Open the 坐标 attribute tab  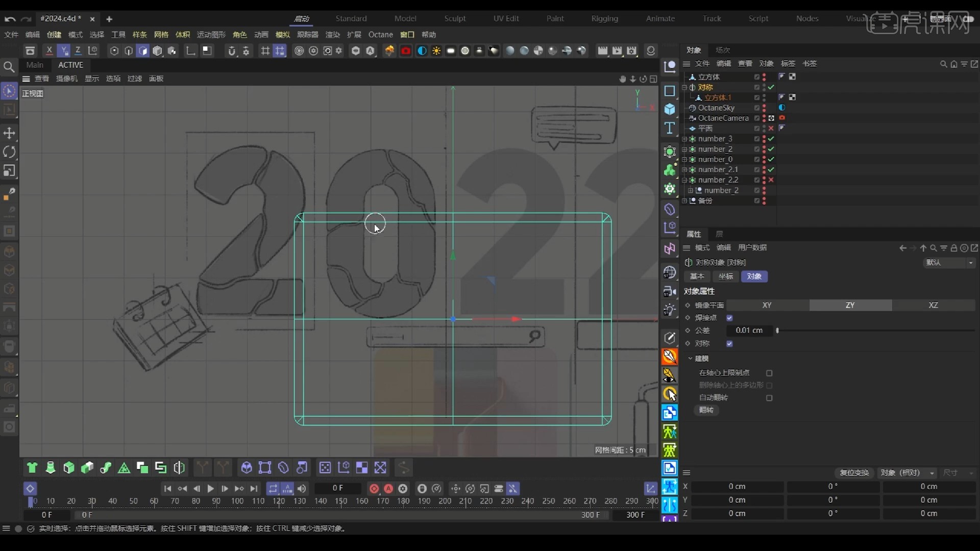click(x=725, y=277)
